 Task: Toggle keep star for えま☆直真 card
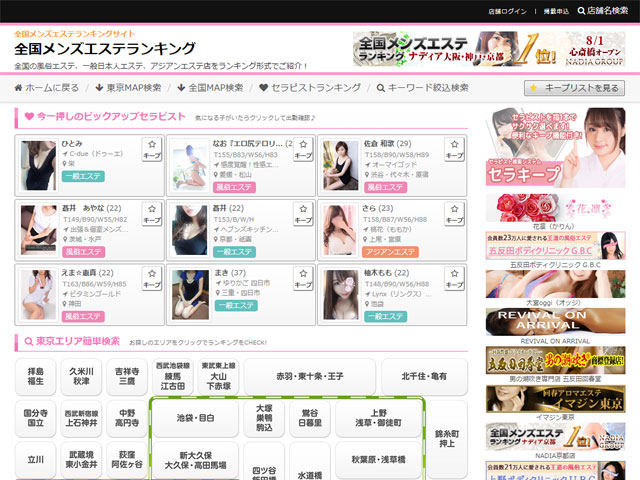[x=152, y=278]
